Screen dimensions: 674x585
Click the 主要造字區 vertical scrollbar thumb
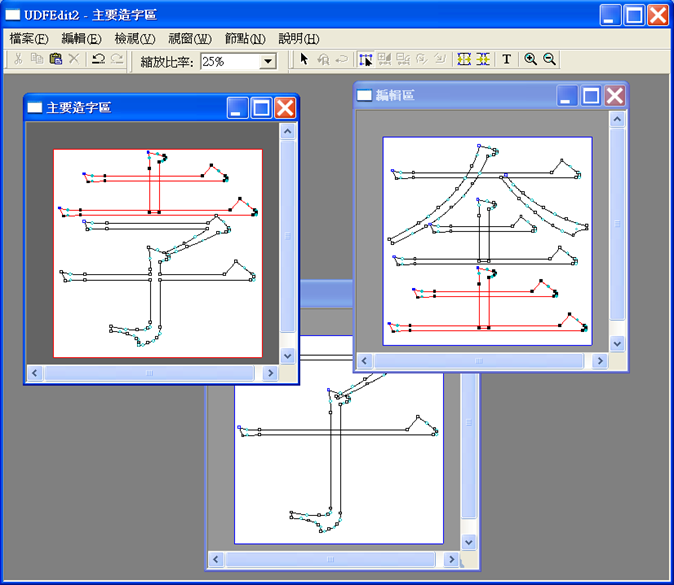pyautogui.click(x=288, y=236)
